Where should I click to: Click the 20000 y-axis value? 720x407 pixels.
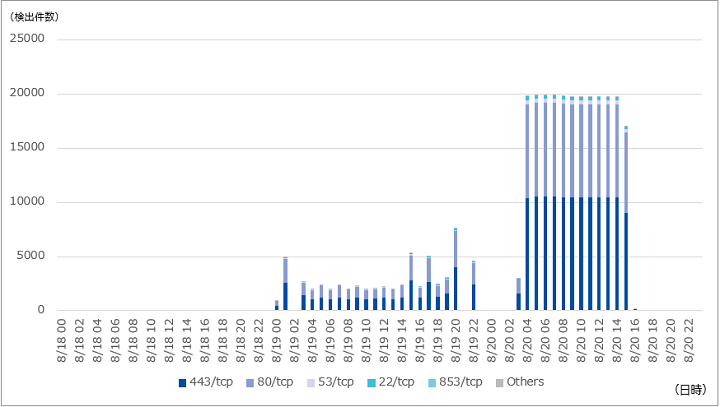point(28,93)
